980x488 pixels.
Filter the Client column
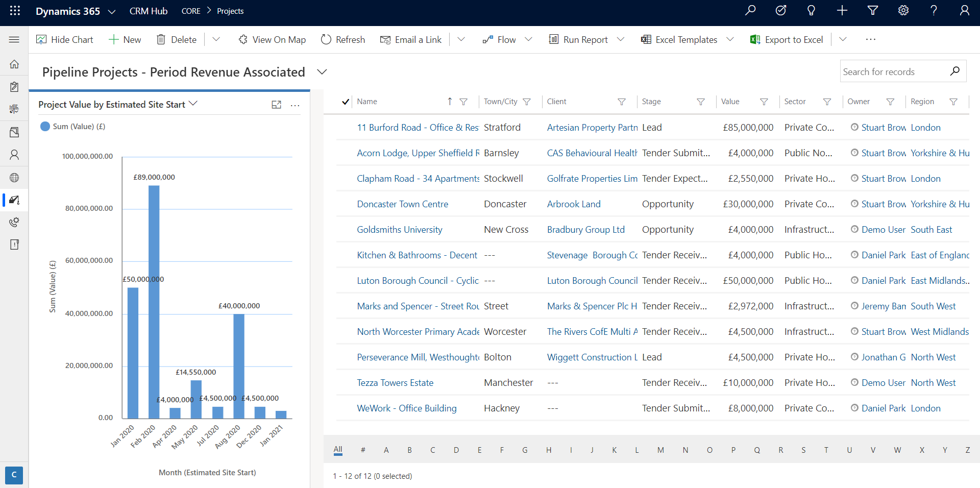point(622,102)
